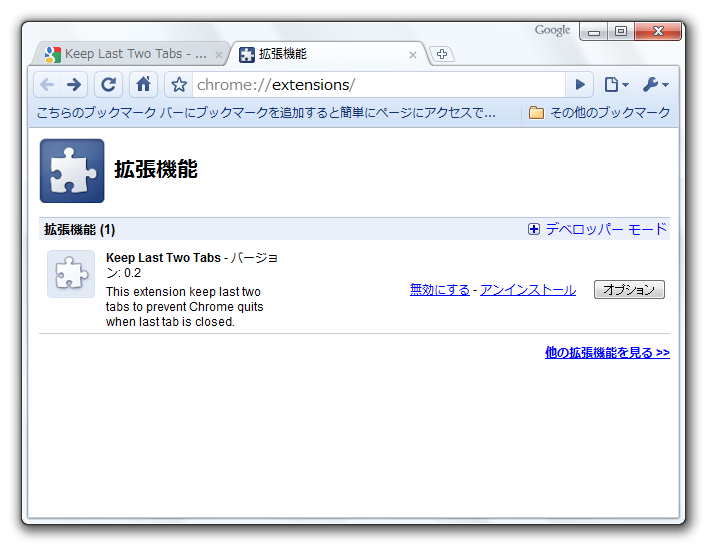Reload the extensions page

[x=109, y=85]
